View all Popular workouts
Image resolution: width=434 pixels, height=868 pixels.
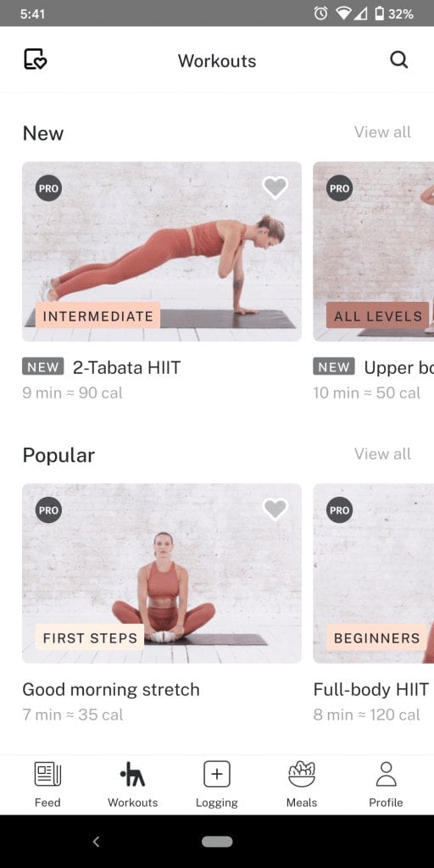click(382, 454)
